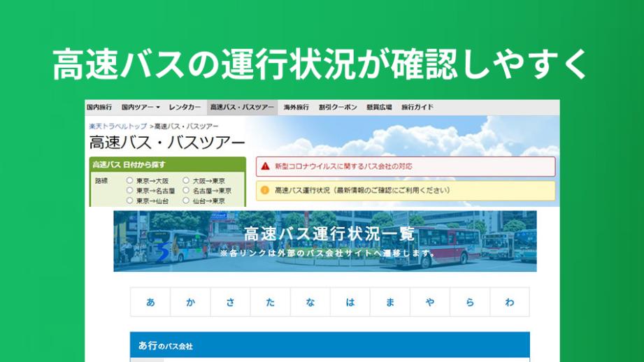The image size is (644, 362).
Task: Open the 国内ツアー dropdown menu
Action: click(x=141, y=108)
